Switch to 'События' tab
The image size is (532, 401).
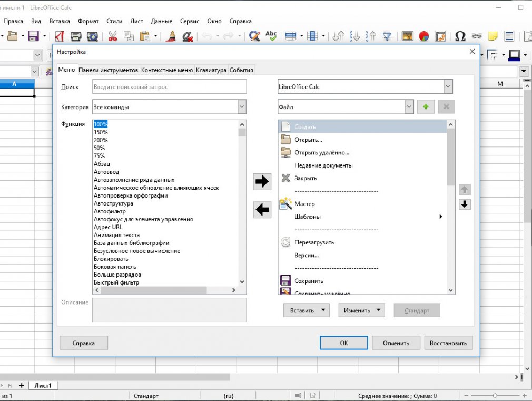coord(241,70)
